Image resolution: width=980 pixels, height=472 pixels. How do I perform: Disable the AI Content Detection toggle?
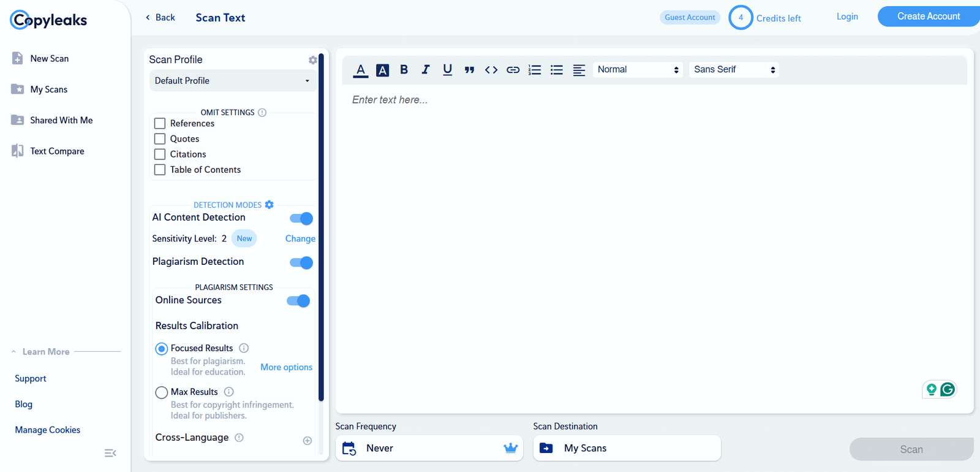[x=301, y=218]
